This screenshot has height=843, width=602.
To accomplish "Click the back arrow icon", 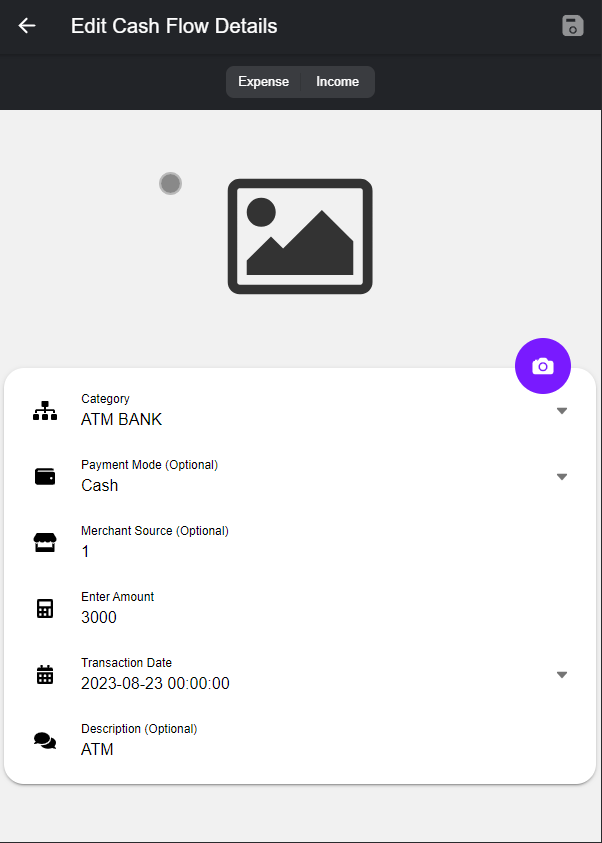I will [27, 26].
